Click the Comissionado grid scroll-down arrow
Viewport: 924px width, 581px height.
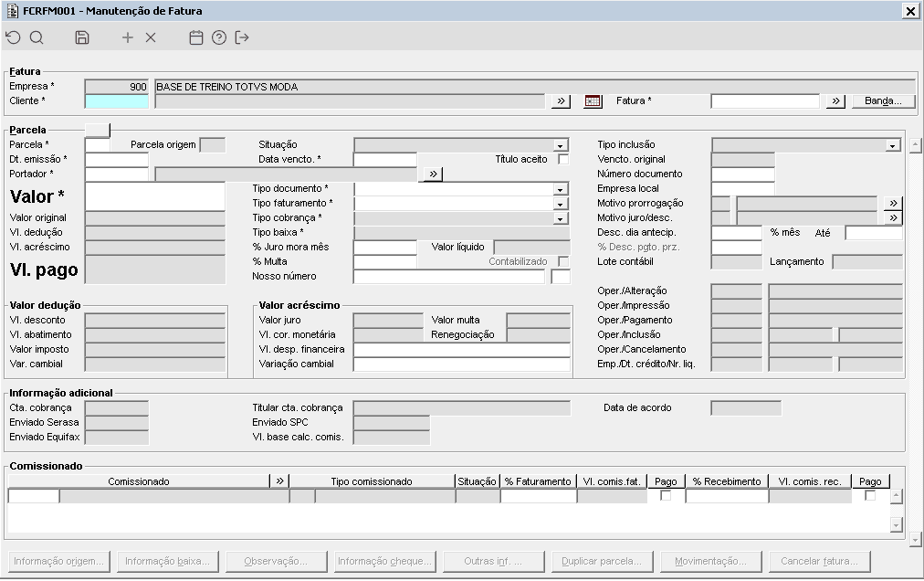point(897,524)
